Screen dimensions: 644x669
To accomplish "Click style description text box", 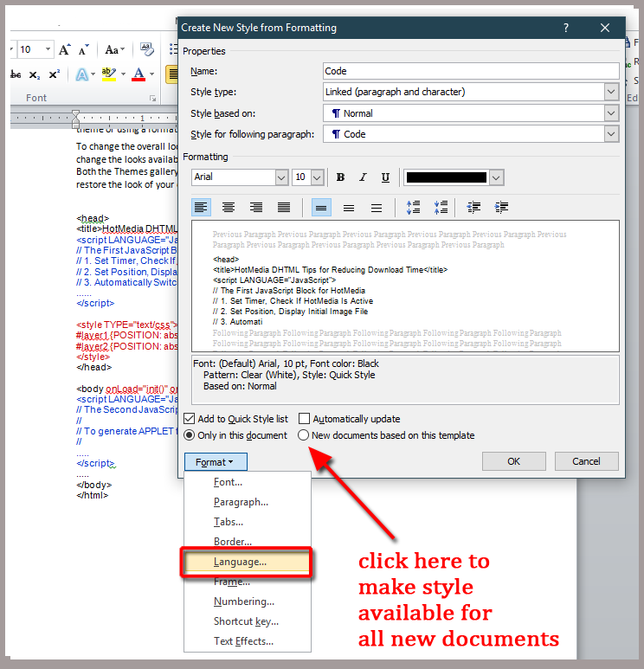I will click(405, 380).
